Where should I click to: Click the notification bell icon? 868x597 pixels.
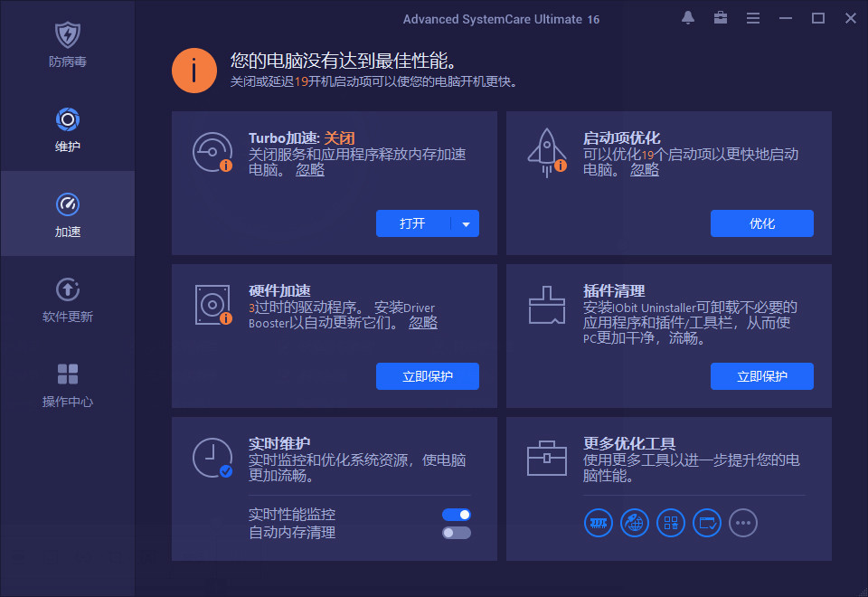[687, 17]
